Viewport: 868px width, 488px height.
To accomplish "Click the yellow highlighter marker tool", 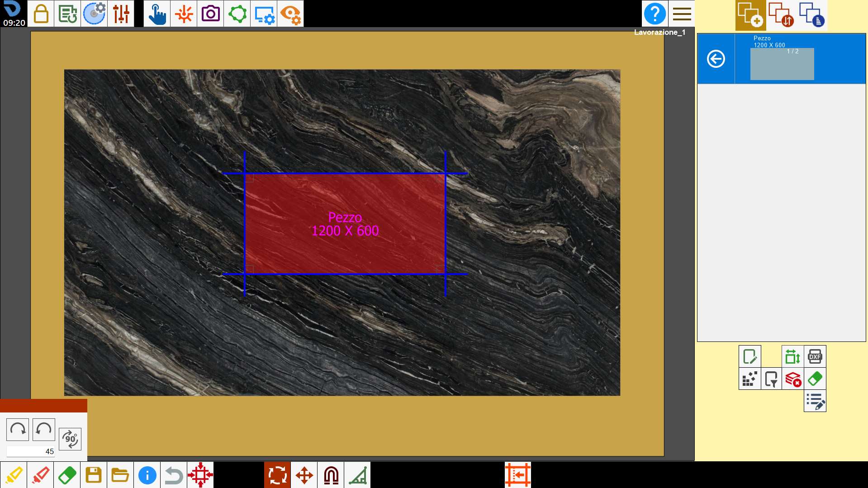I will point(14,475).
